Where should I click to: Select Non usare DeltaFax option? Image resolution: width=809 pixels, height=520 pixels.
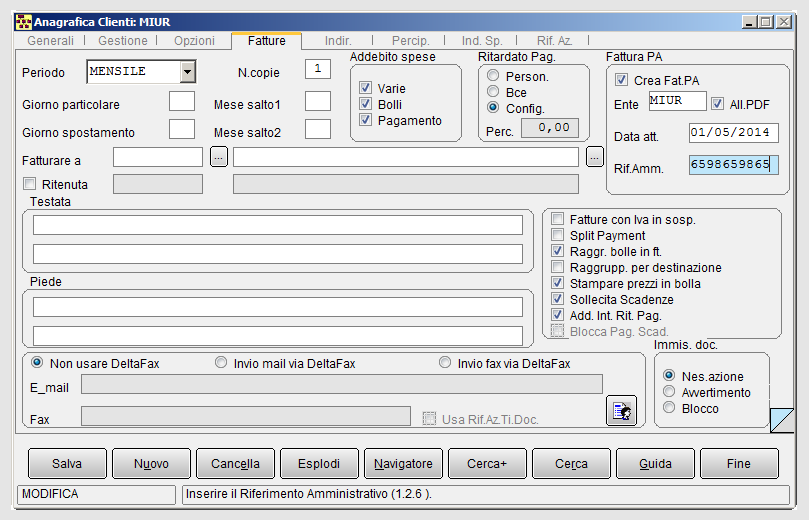coord(37,362)
